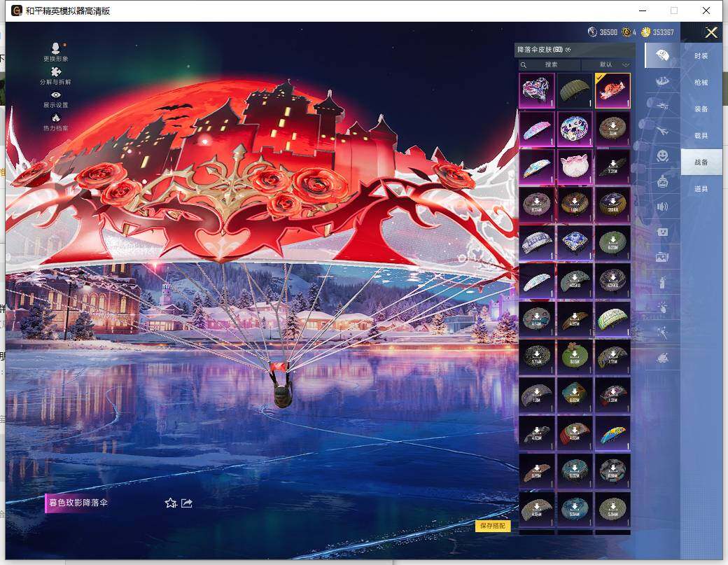Image resolution: width=728 pixels, height=565 pixels.
Task: Click the 353367 gold pile icon
Action: [646, 32]
